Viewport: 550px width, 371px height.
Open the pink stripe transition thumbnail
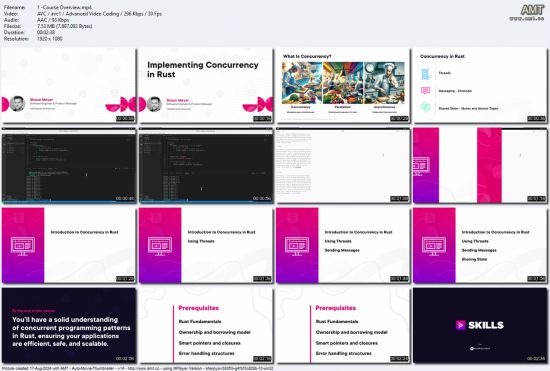480,166
